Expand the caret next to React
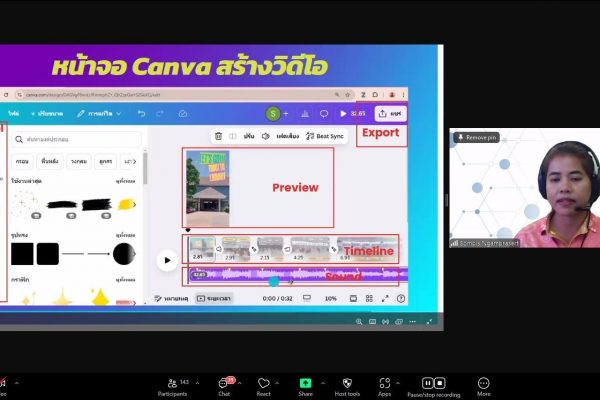Screen dimensions: 600x400 pos(277,383)
